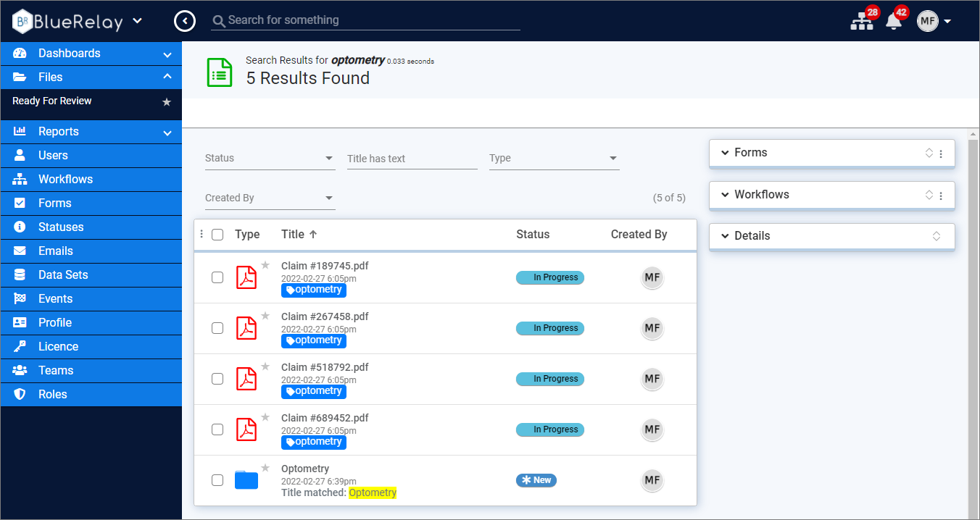Open Events in the sidebar
This screenshot has width=980, height=520.
coord(91,298)
